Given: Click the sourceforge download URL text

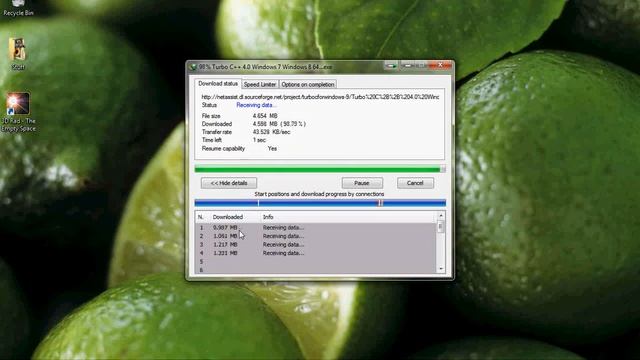Looking at the screenshot, I should point(320,97).
